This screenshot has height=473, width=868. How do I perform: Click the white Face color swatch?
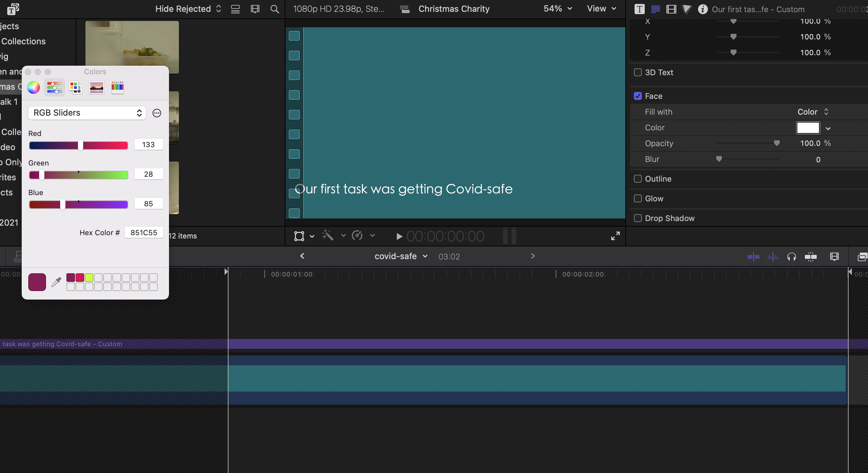tap(808, 128)
